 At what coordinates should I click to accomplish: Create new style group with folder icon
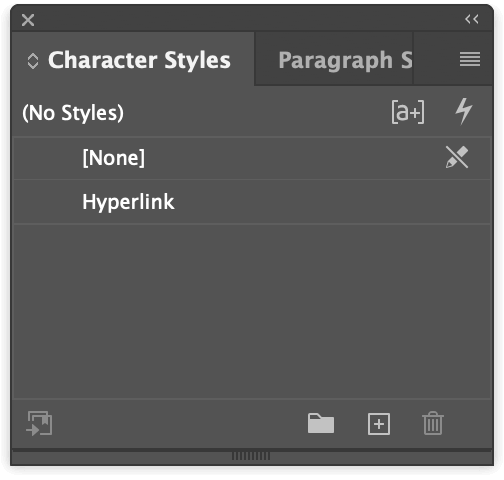[x=321, y=423]
